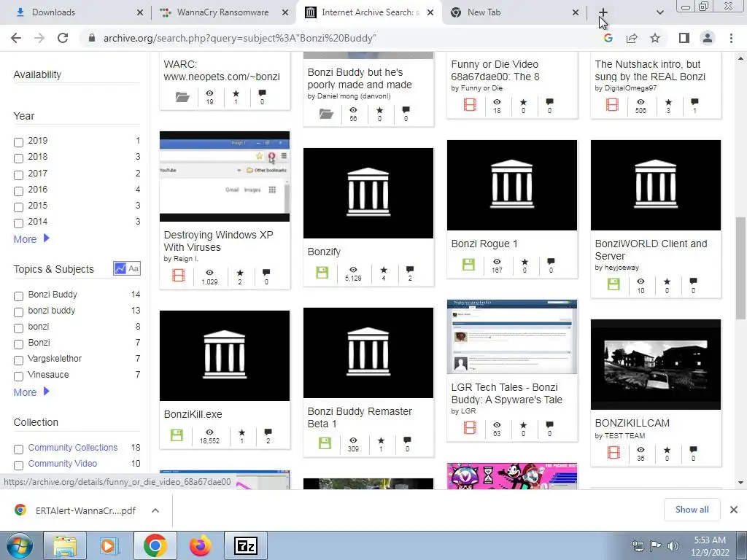
Task: Click floppy icon under Bonzi Buddy Remaster Beta 1
Action: point(325,443)
